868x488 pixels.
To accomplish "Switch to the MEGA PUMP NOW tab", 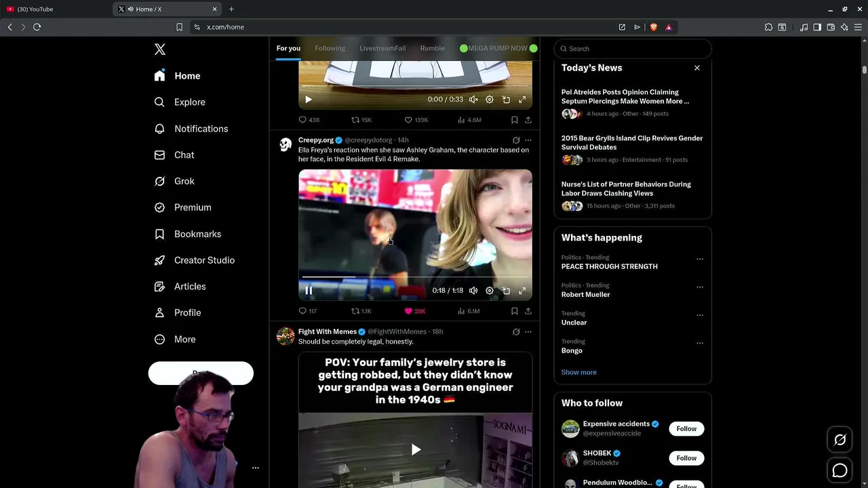I will pyautogui.click(x=498, y=49).
